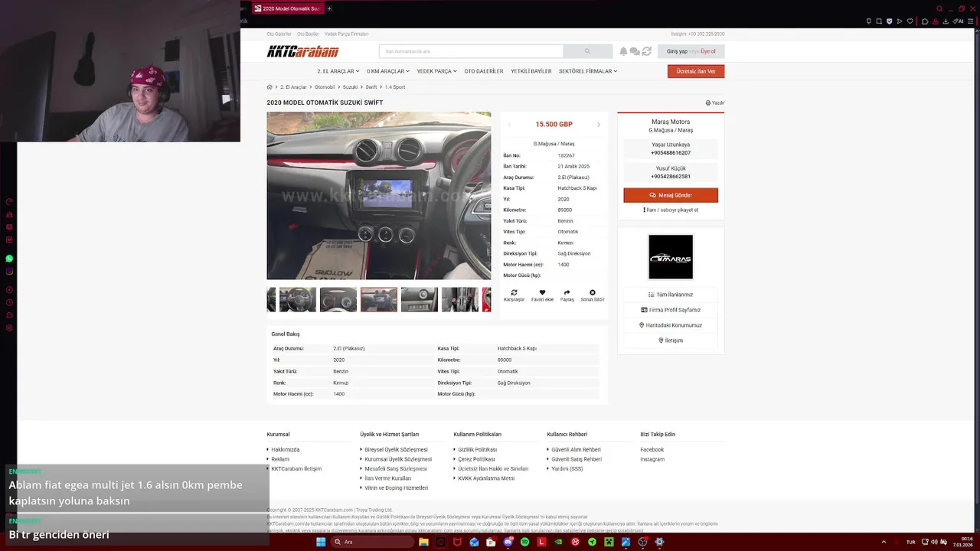Open Spotify from the taskbar
The height and width of the screenshot is (551, 980).
click(524, 542)
